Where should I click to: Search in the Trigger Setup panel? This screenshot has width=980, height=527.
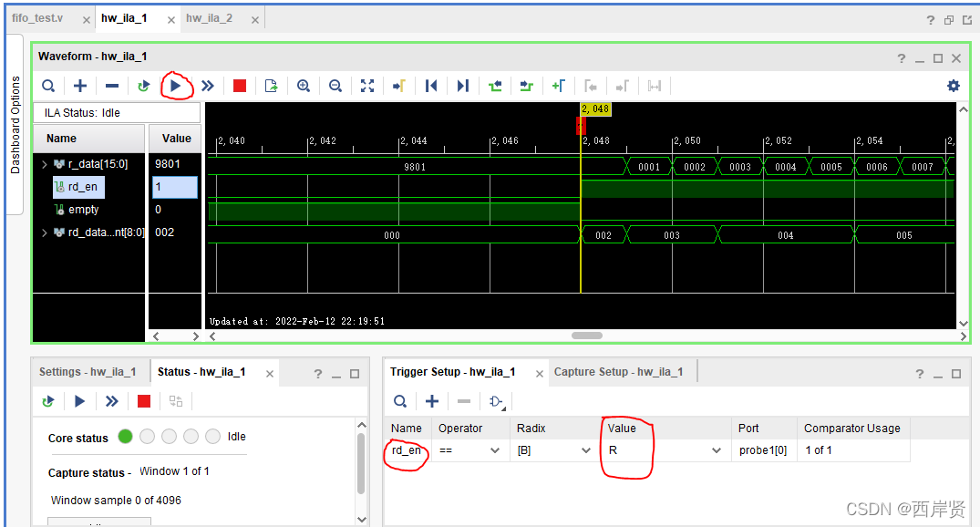click(400, 401)
